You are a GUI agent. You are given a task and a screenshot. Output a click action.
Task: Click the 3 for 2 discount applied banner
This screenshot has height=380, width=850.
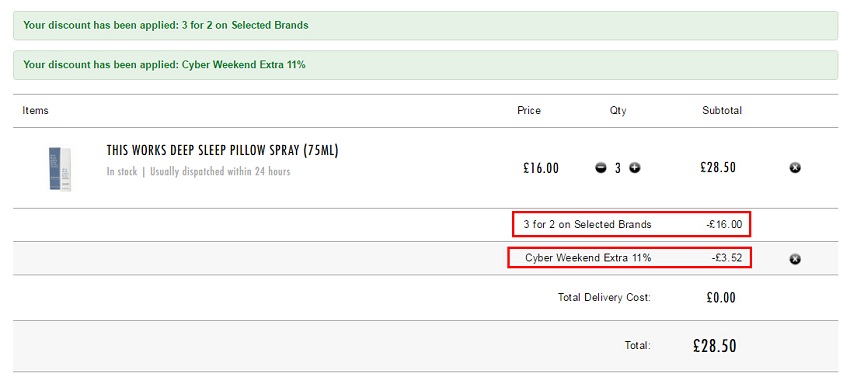click(x=426, y=25)
